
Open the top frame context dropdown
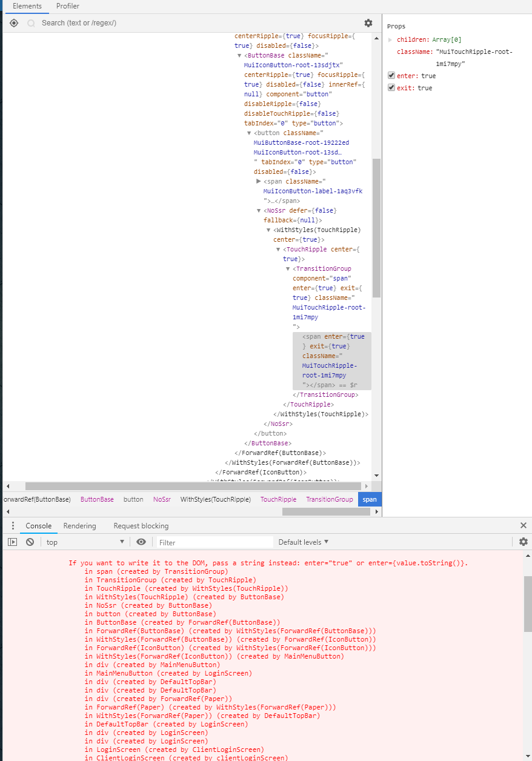point(85,542)
